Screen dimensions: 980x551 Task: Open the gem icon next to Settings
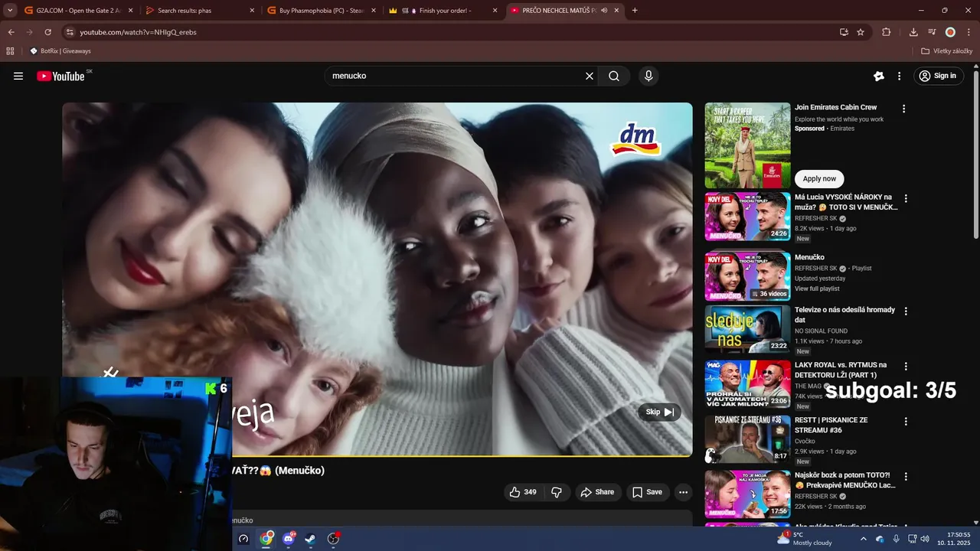click(879, 76)
